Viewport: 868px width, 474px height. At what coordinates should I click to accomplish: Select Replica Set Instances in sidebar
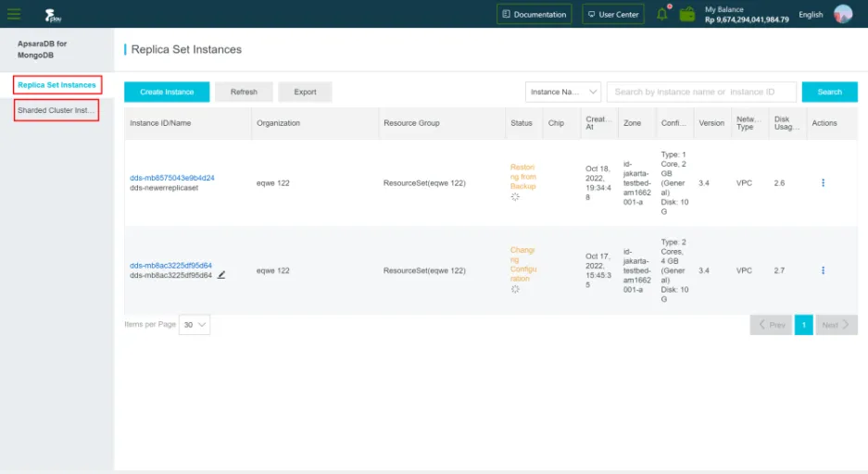coord(57,85)
